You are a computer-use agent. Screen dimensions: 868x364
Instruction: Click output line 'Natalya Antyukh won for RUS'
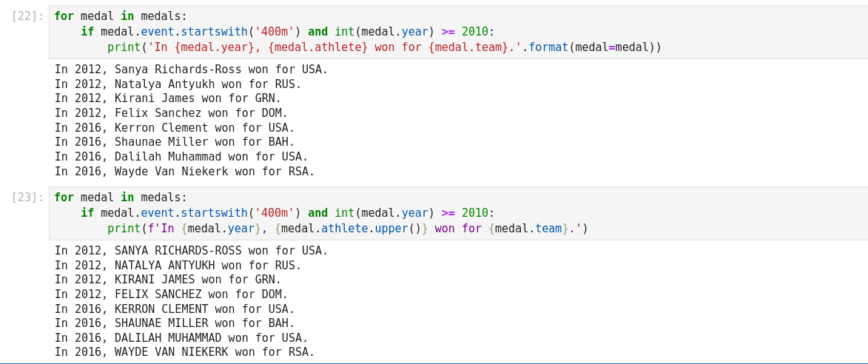coord(178,84)
